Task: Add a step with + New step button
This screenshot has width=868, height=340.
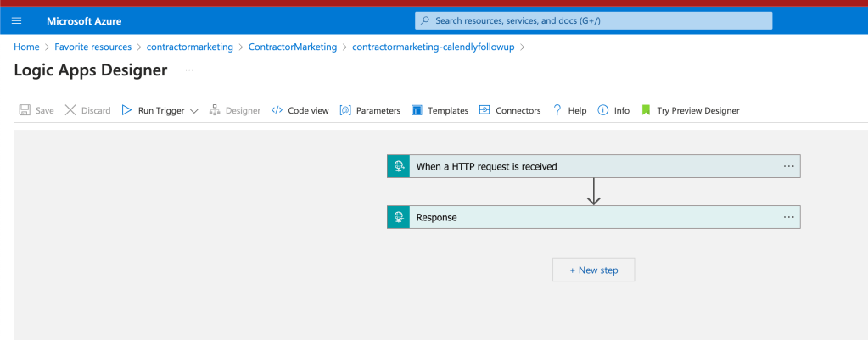Action: 593,270
